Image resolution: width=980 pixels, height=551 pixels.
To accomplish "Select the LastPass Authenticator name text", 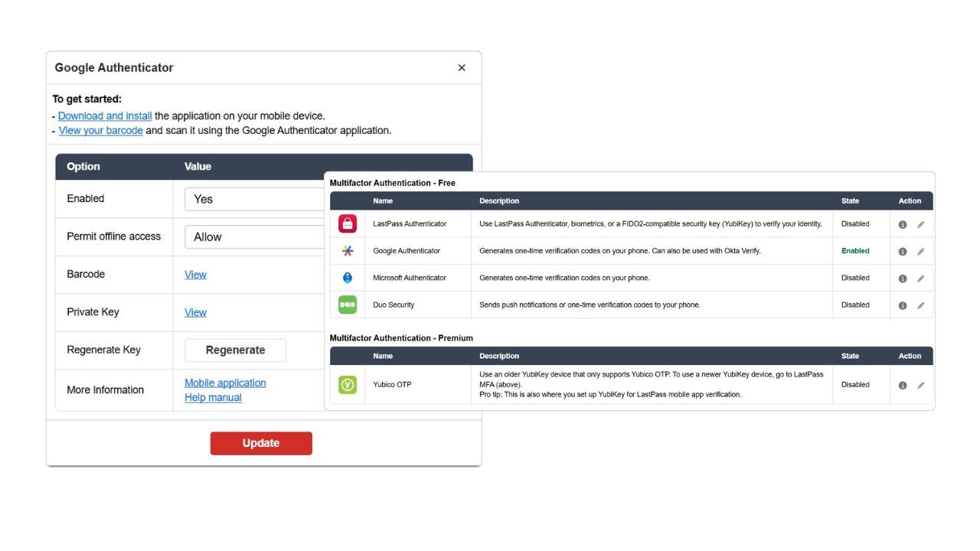I will tap(410, 223).
